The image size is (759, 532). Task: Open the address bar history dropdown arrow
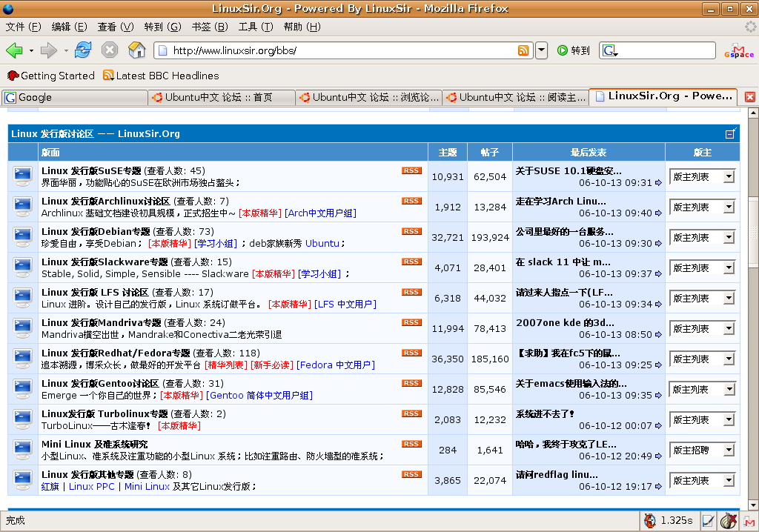[542, 50]
